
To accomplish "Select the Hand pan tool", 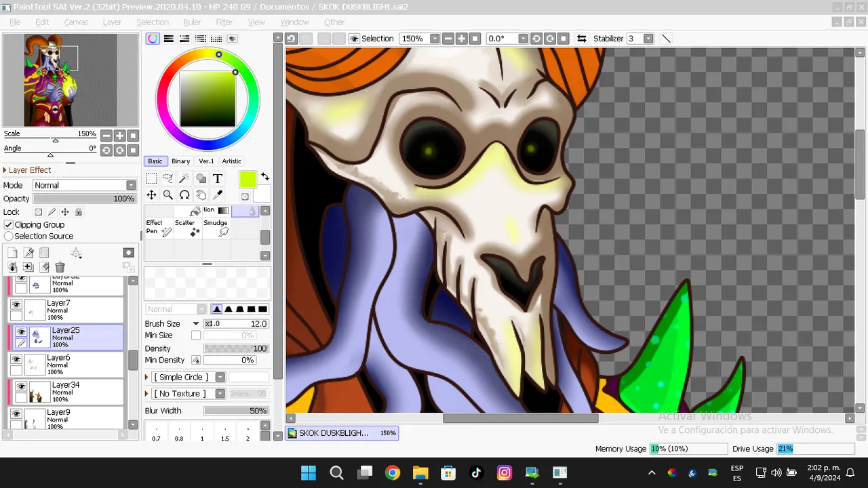I will [x=201, y=195].
